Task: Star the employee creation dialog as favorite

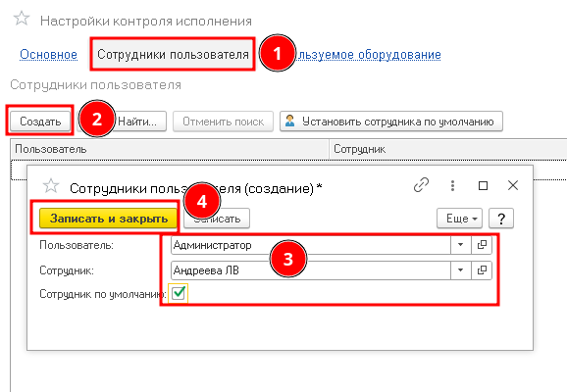Action: (x=51, y=185)
